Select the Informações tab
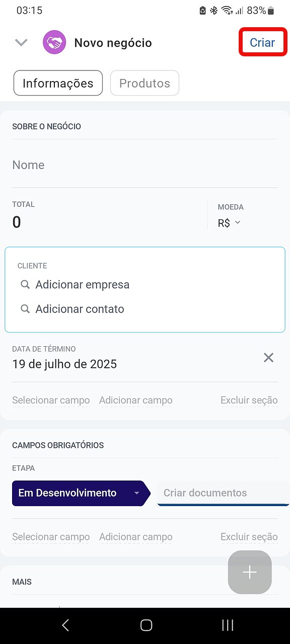The height and width of the screenshot is (644, 290). tap(58, 83)
